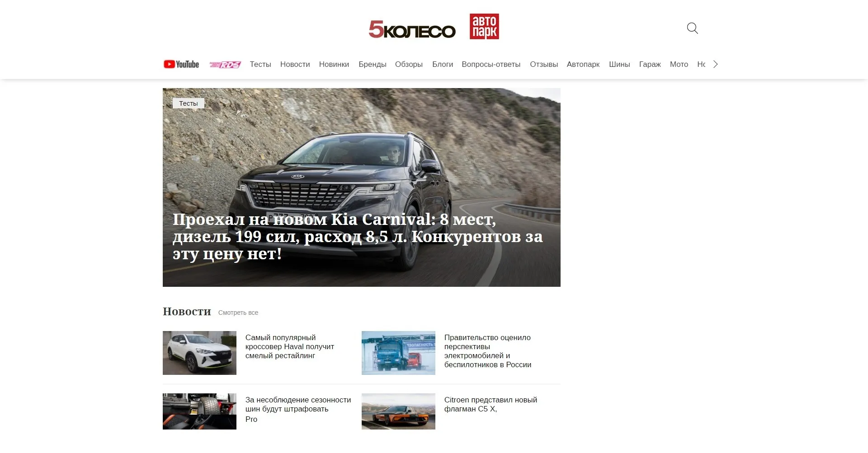Viewport: 868px width, 453px height.
Task: Open Citroen C5 X флагман article
Action: [x=491, y=404]
